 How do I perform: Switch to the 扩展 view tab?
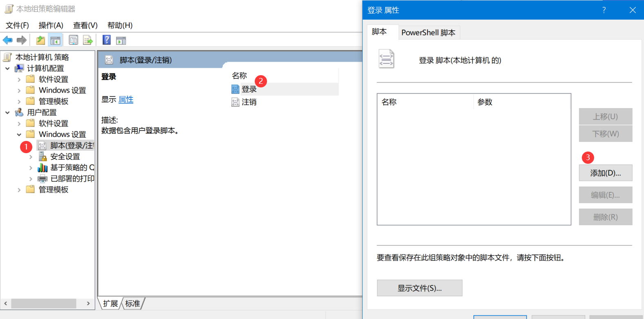coord(110,303)
